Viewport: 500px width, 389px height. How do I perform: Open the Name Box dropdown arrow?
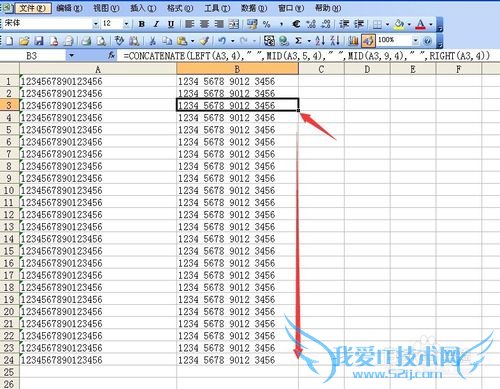pyautogui.click(x=72, y=55)
